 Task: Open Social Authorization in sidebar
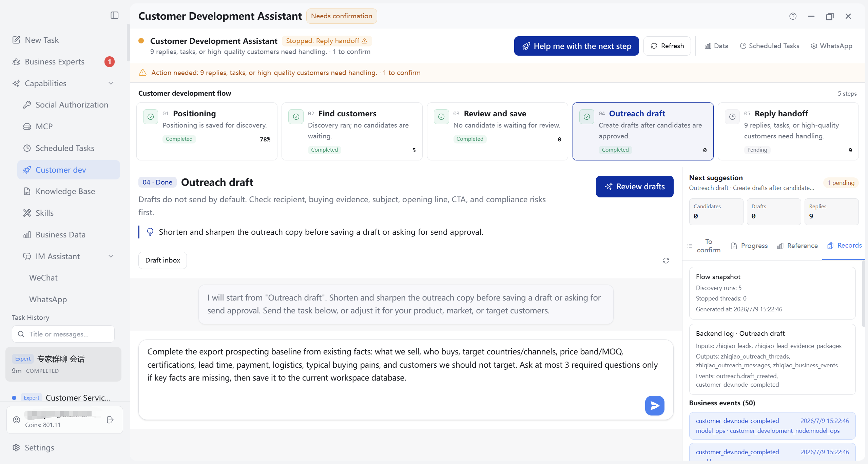pyautogui.click(x=69, y=105)
